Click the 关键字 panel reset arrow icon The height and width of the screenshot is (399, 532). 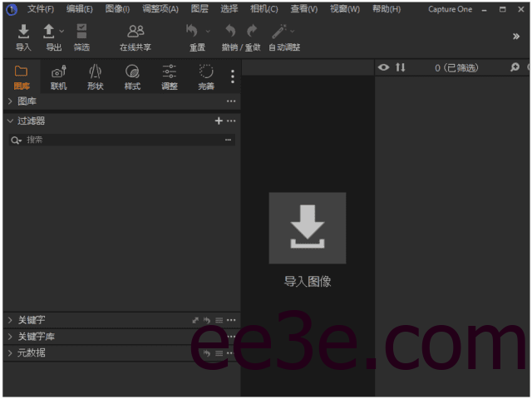[x=207, y=320]
